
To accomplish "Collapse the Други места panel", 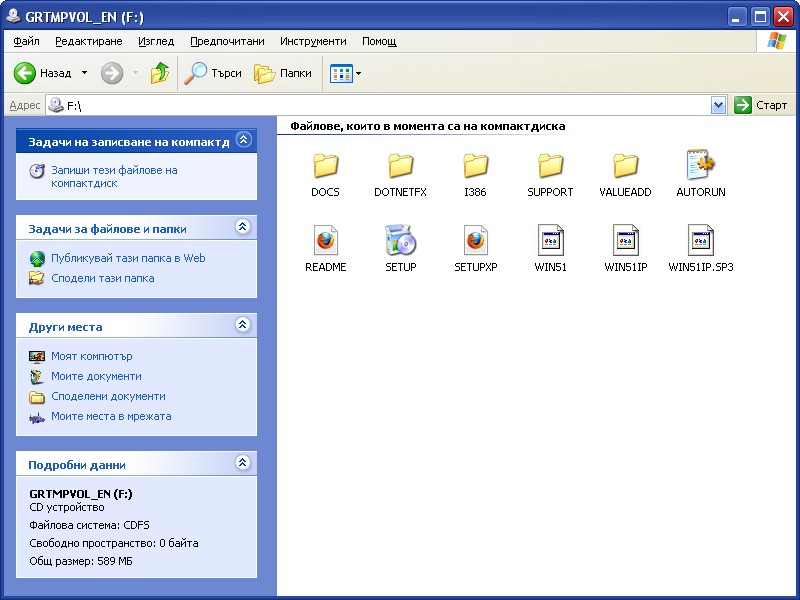I will [x=243, y=324].
